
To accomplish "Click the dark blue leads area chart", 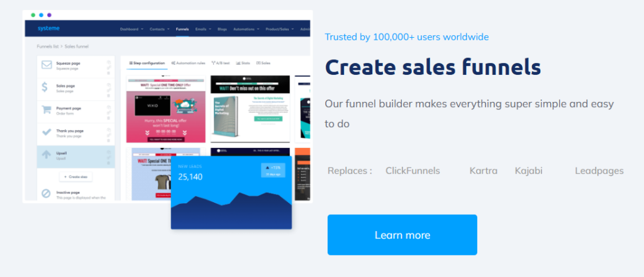I will click(231, 210).
